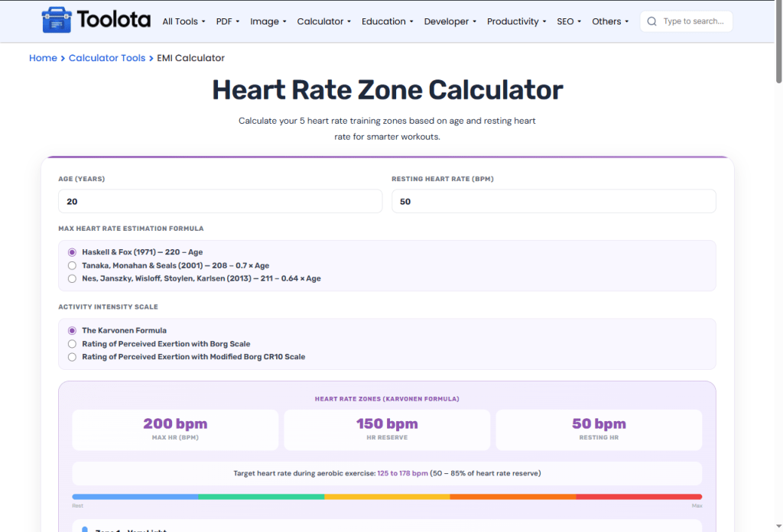Expand the Calculator menu

click(x=324, y=21)
